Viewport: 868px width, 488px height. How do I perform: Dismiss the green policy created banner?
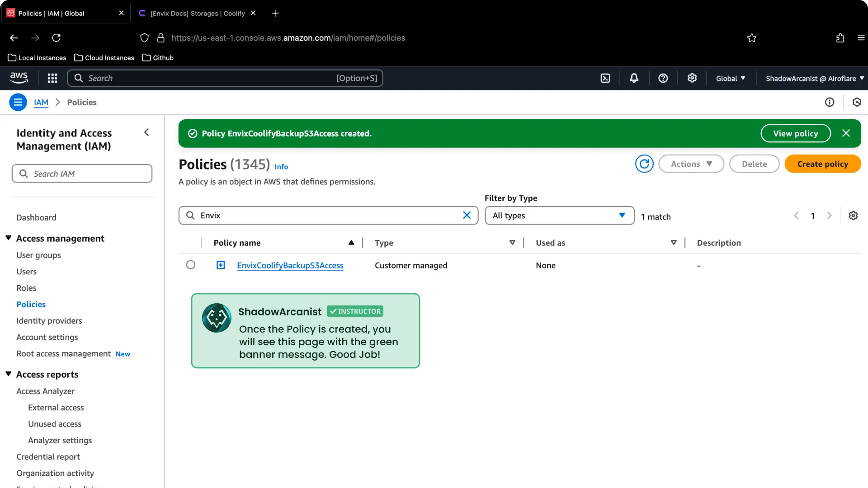pos(846,133)
